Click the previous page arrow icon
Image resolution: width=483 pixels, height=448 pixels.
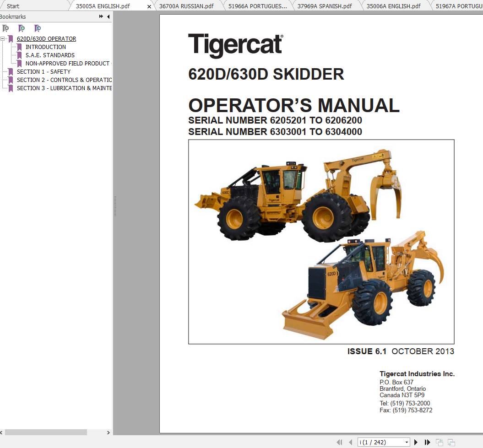[351, 442]
